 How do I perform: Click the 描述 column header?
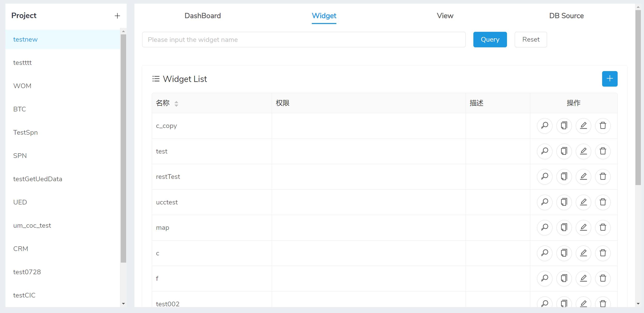pyautogui.click(x=498, y=103)
